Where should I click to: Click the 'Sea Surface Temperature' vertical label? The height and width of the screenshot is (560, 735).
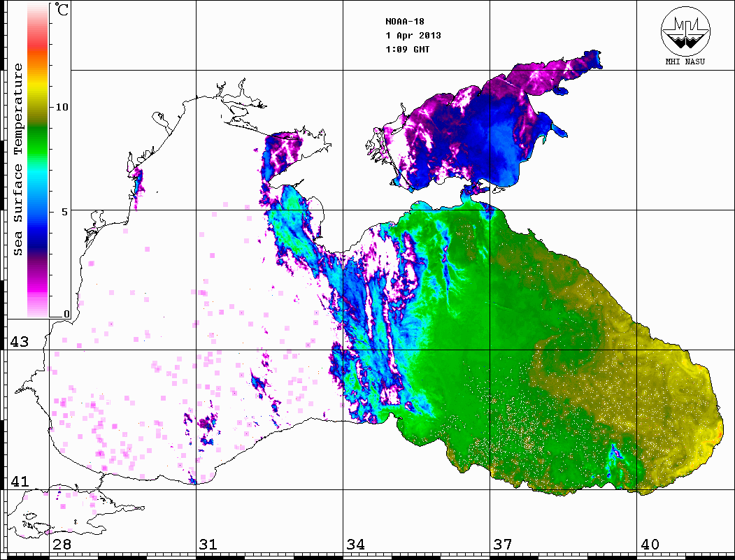click(x=17, y=159)
